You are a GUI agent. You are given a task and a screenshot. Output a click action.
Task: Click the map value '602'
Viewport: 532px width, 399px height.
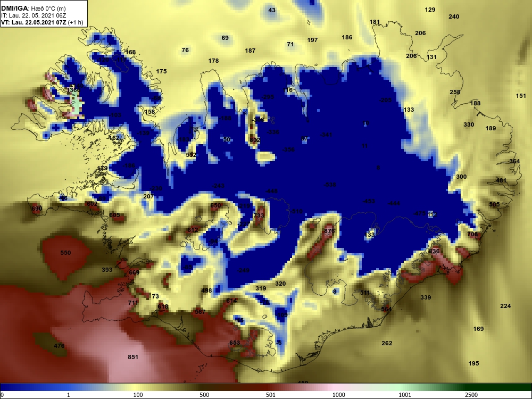tap(92, 204)
